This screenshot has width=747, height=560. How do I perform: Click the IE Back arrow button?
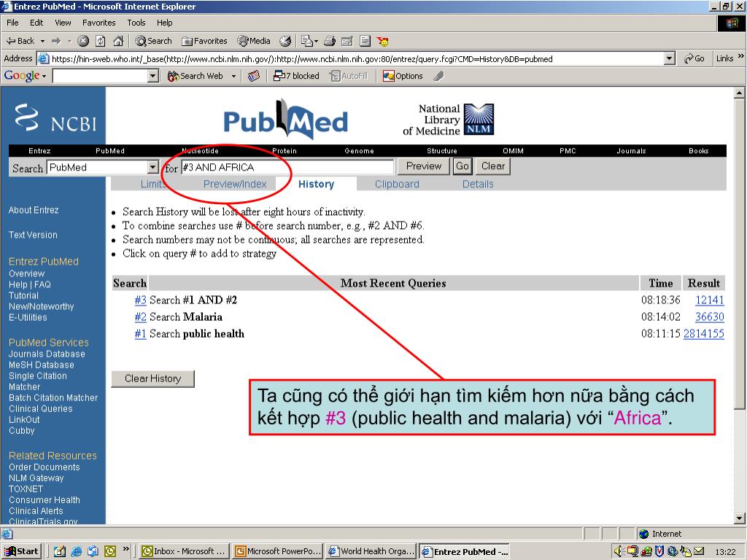click(20, 41)
